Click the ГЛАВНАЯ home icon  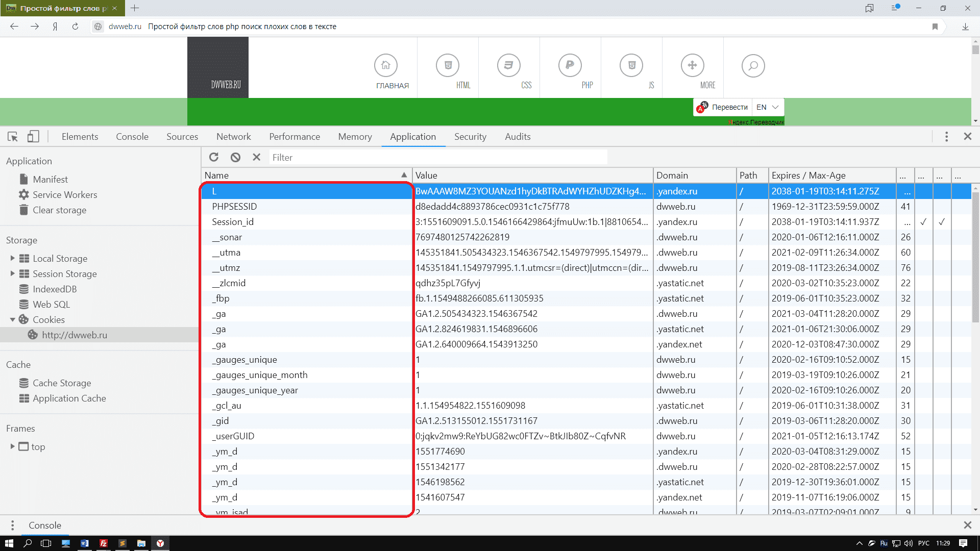pyautogui.click(x=386, y=65)
